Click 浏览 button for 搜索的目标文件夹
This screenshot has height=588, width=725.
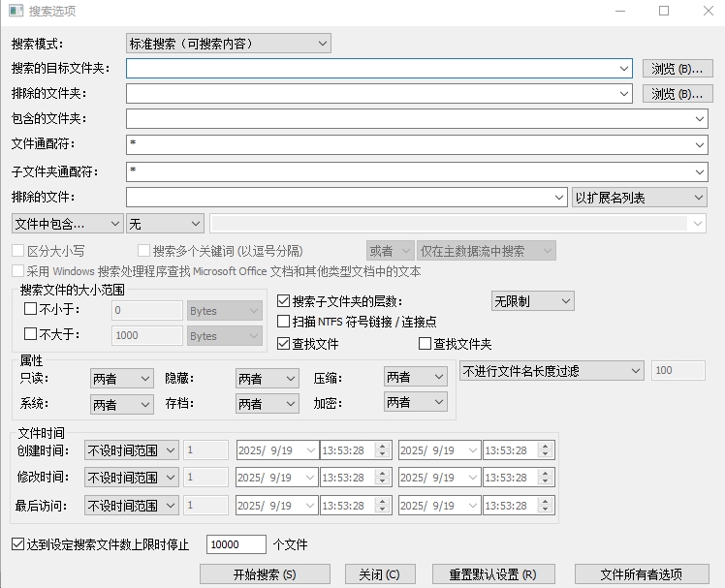[x=677, y=69]
